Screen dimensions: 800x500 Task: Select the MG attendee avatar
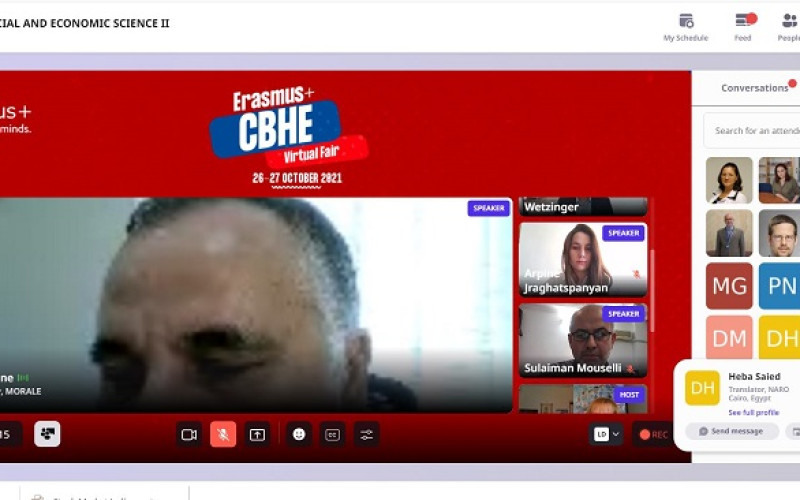click(x=729, y=286)
